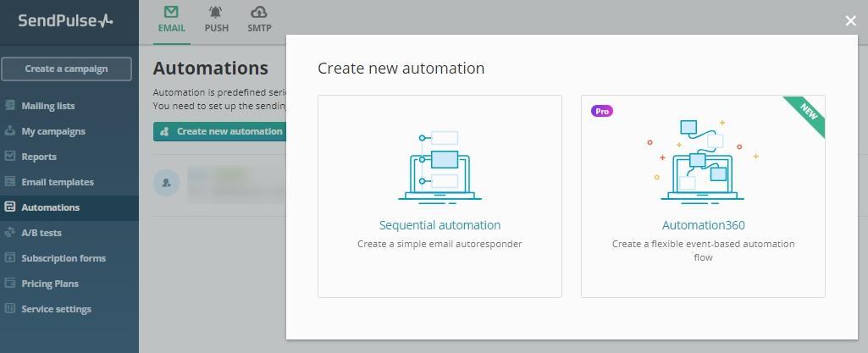Click the Reports sidebar icon

tap(10, 156)
